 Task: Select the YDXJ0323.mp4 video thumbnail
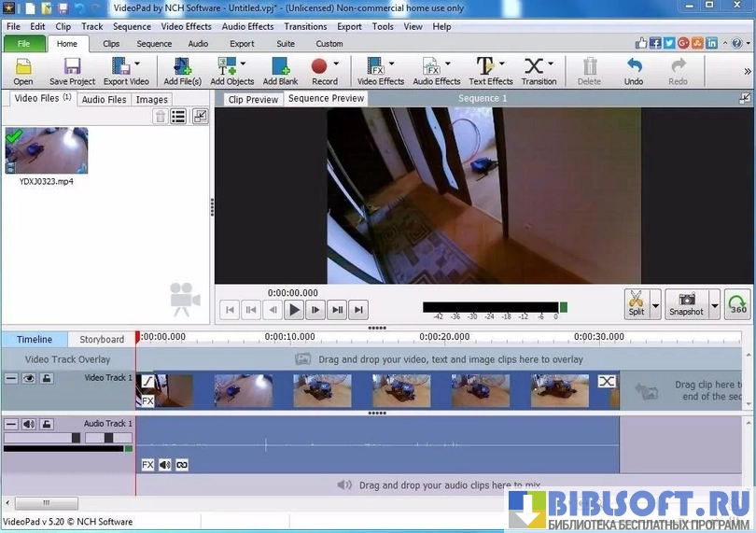pyautogui.click(x=47, y=151)
